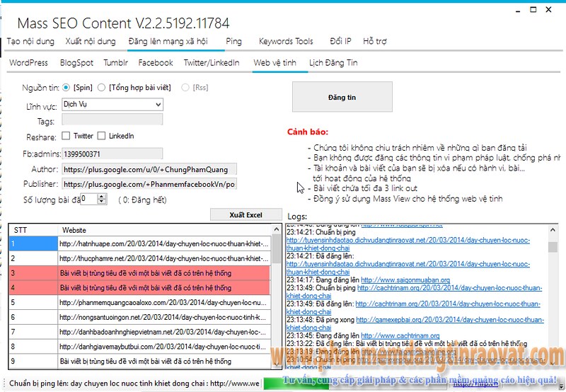This screenshot has width=566, height=392.
Task: Select row 6 nongsantuoingon.net entry
Action: click(x=140, y=317)
